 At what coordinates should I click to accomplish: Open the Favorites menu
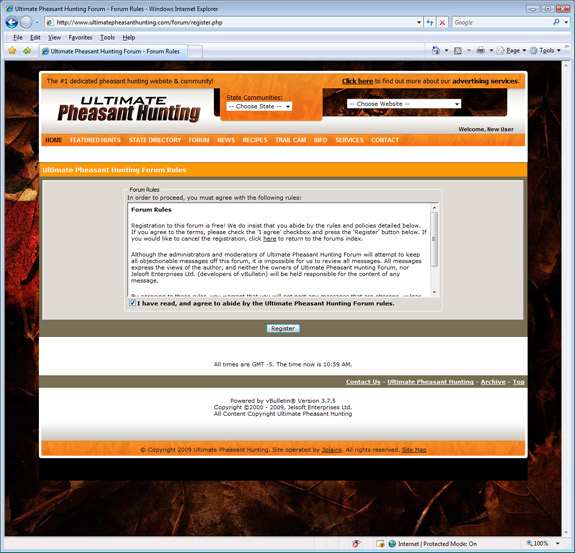[80, 37]
